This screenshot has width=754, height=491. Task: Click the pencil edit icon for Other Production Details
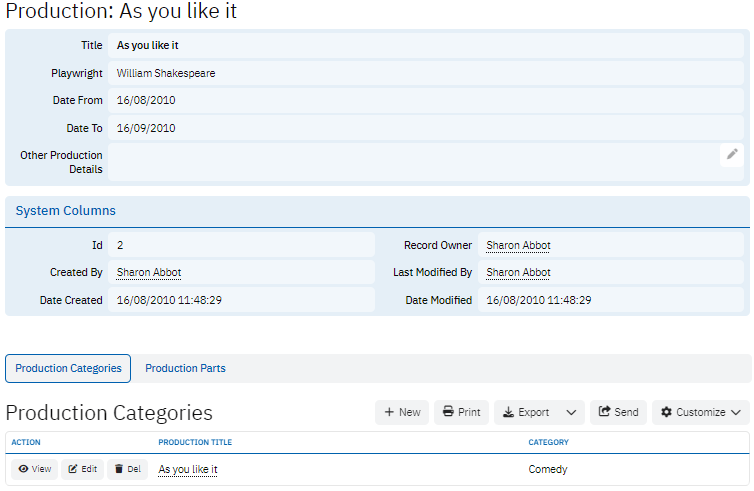(732, 154)
